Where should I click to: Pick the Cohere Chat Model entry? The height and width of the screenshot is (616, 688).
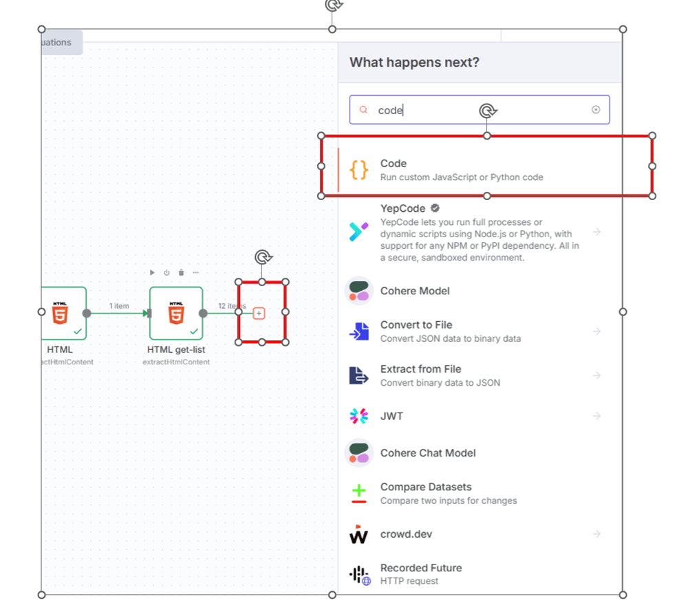click(428, 453)
